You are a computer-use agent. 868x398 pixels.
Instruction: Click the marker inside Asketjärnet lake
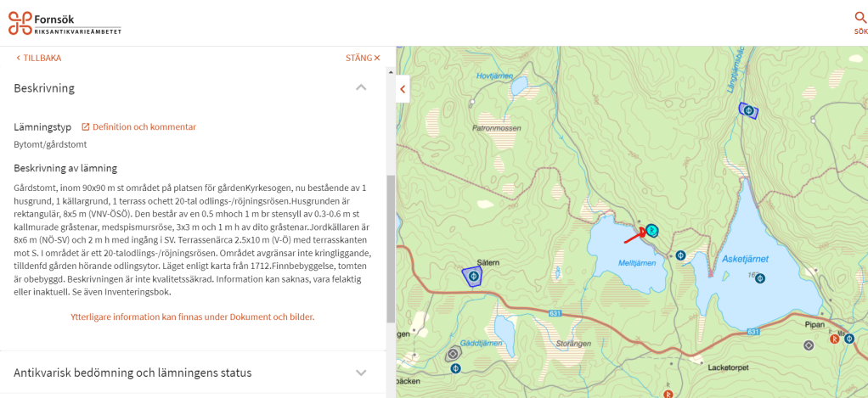point(760,278)
